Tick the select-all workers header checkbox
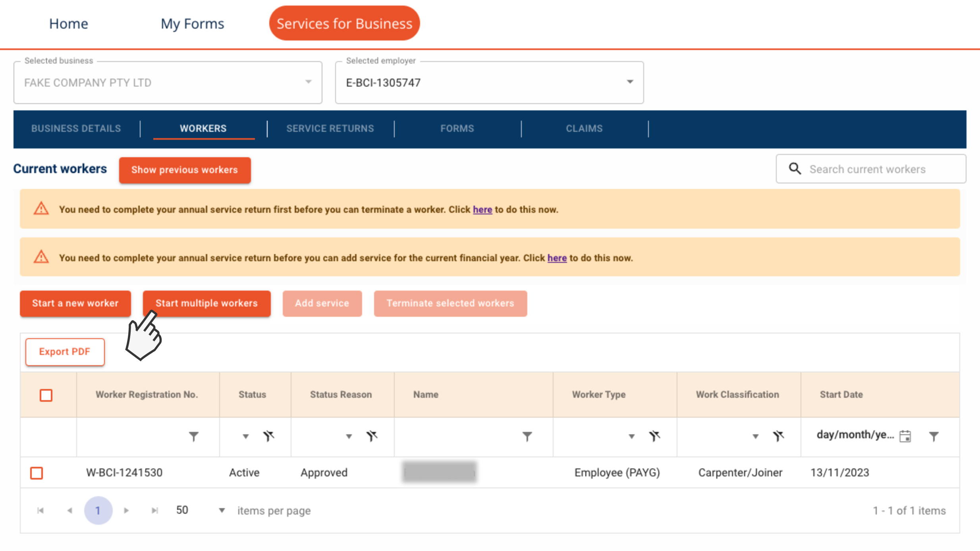 pyautogui.click(x=46, y=395)
